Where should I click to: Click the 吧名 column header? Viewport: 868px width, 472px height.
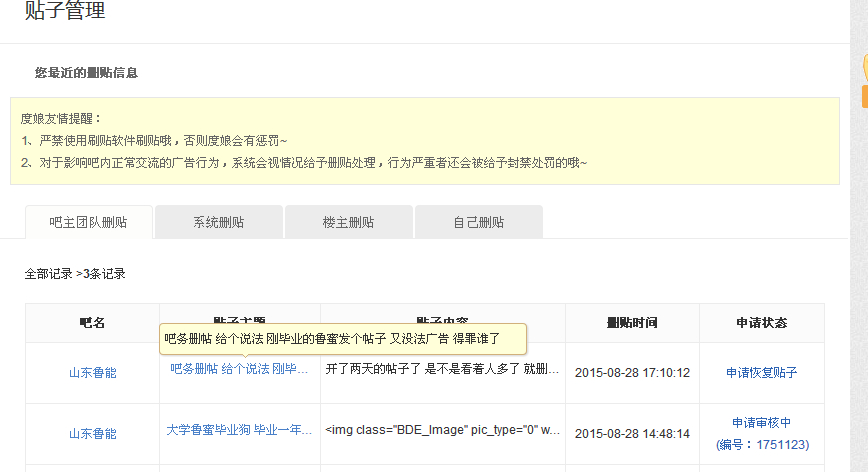click(92, 323)
